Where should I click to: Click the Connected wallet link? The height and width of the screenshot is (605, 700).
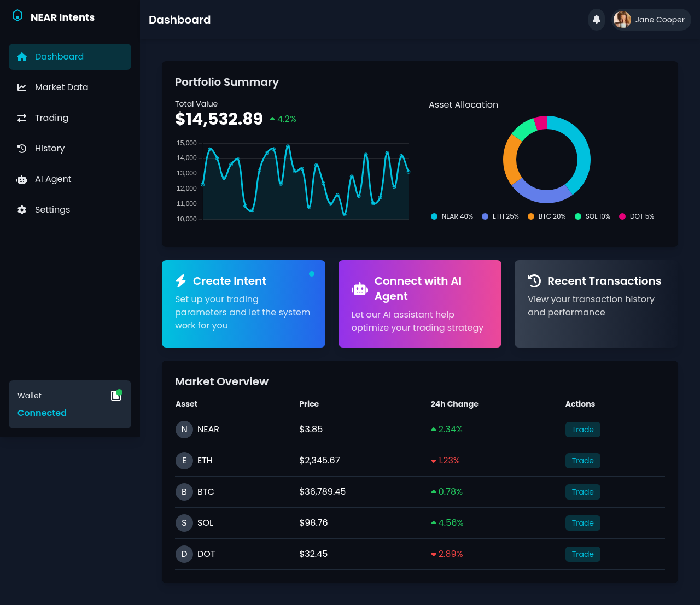click(x=42, y=413)
